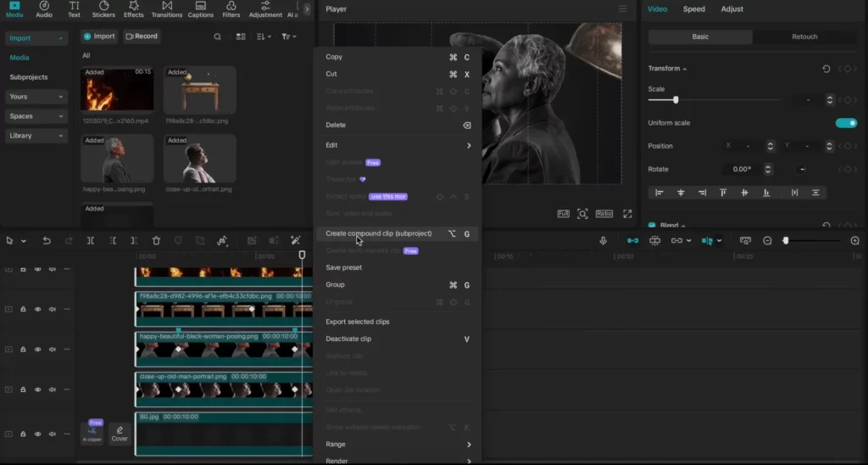This screenshot has height=465, width=868.
Task: Open the Captions tab
Action: point(200,9)
